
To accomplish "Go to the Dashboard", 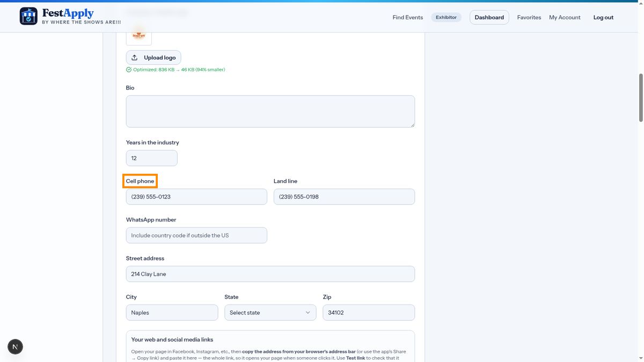I will point(489,17).
